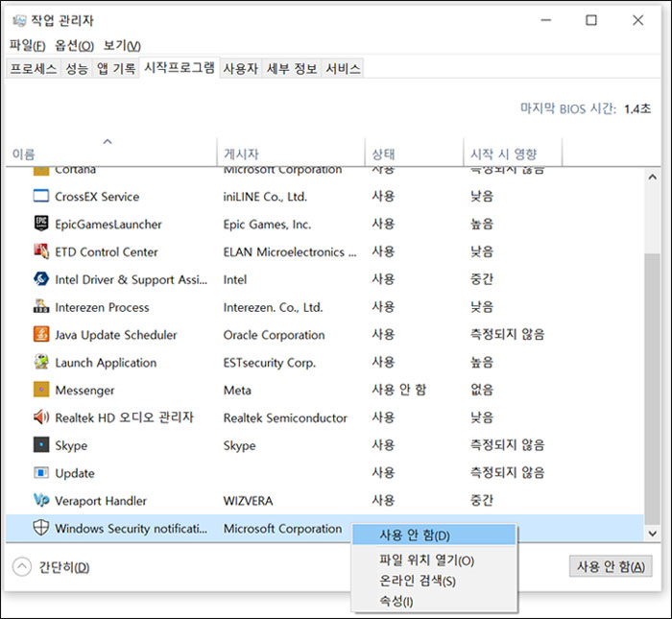Click the vertical scrollbar thumb
Viewport: 672px width, 619px height.
pos(652,389)
